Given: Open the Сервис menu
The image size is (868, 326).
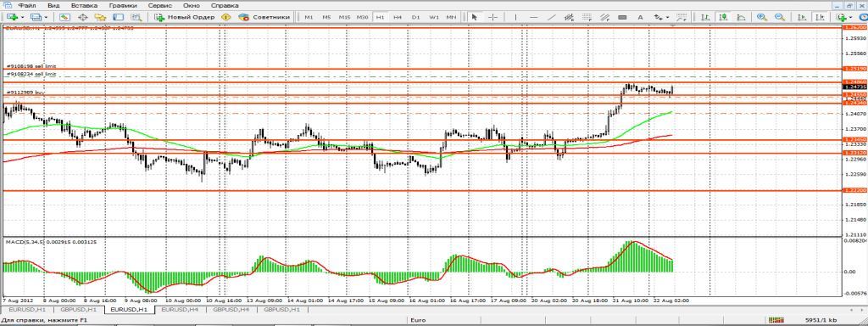Looking at the screenshot, I should click(160, 4).
